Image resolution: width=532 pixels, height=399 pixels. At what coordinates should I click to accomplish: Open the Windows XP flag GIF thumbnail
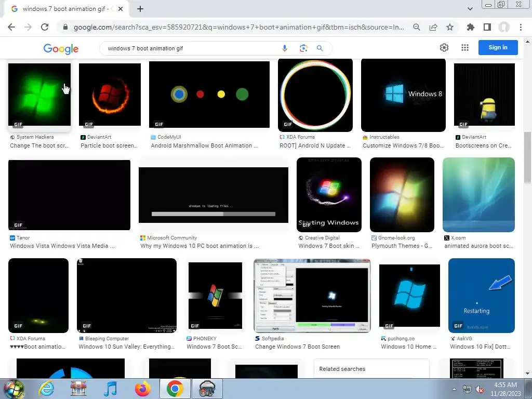pos(215,296)
